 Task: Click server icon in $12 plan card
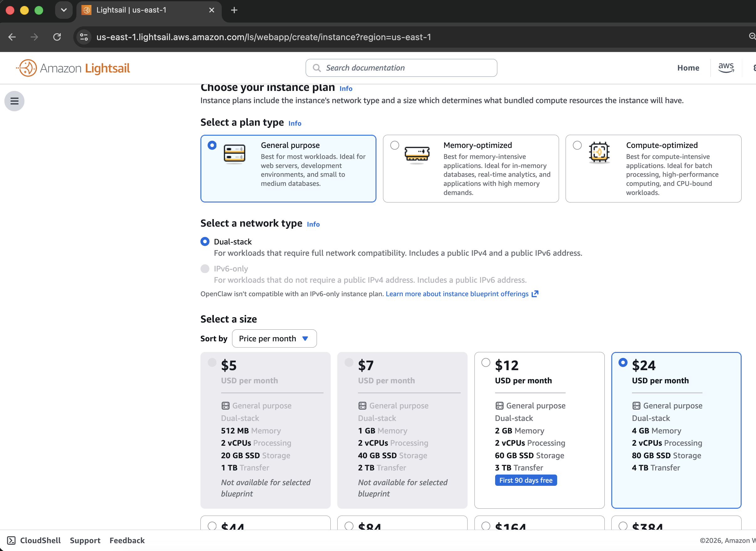pyautogui.click(x=499, y=406)
